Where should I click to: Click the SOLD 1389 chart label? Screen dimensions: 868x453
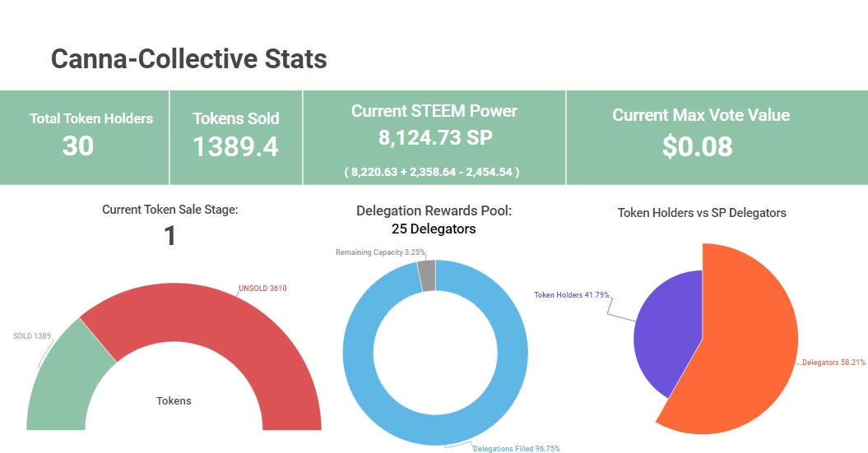click(32, 336)
